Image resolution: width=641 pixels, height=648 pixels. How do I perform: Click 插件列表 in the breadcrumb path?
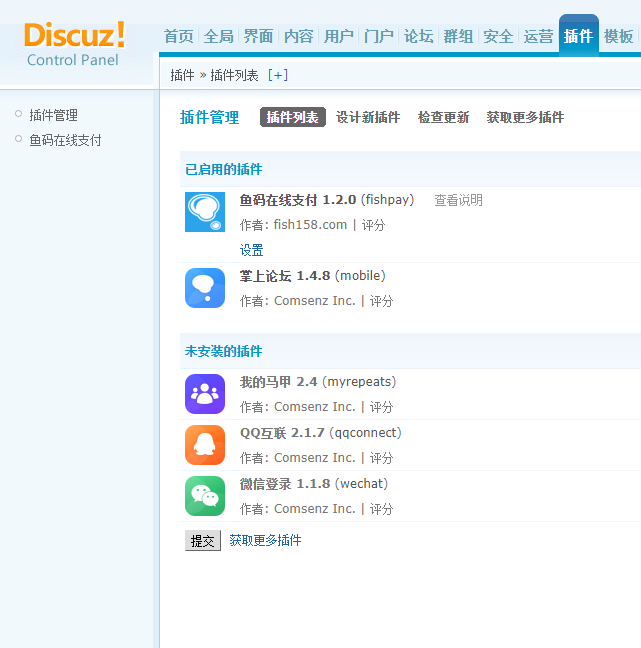click(234, 75)
